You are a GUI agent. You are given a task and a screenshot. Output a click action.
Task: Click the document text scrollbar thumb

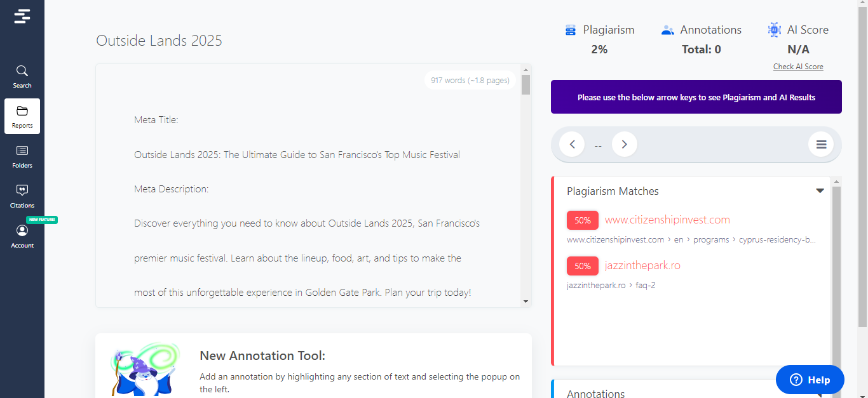point(526,85)
